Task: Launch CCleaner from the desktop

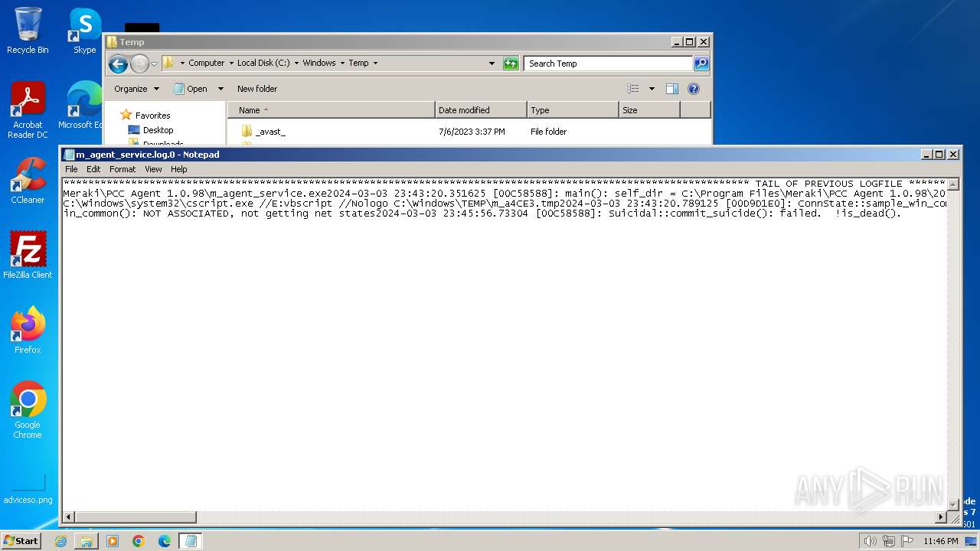Action: 28,181
